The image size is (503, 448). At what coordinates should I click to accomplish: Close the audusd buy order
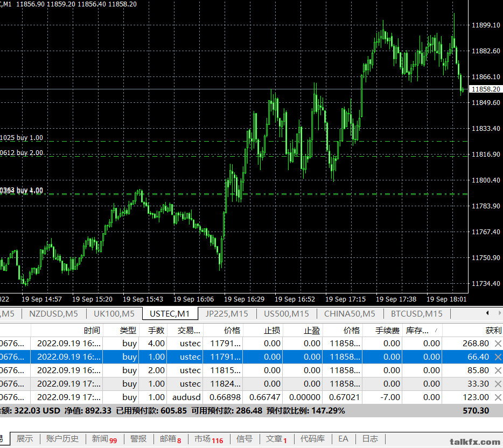tap(498, 397)
